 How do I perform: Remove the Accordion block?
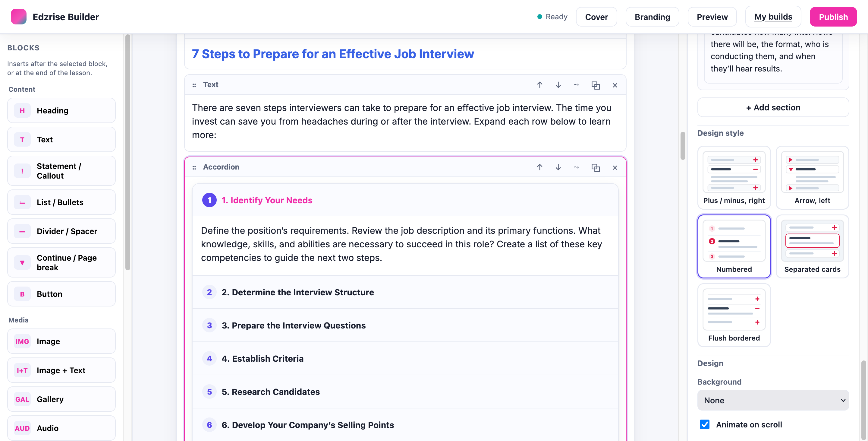coord(615,168)
